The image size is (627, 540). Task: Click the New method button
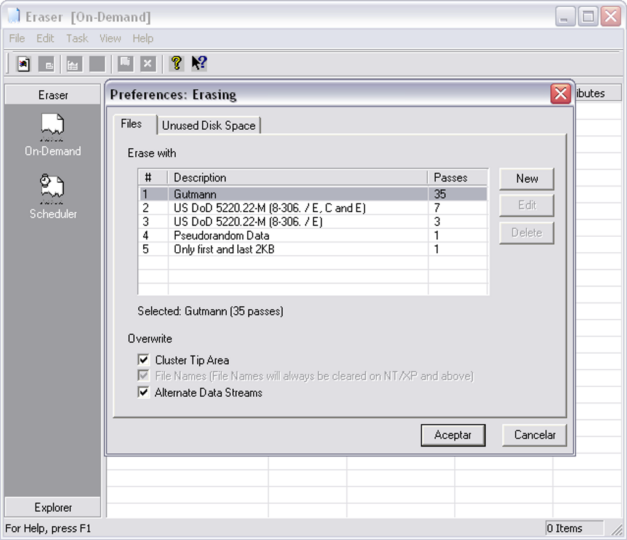coord(527,178)
